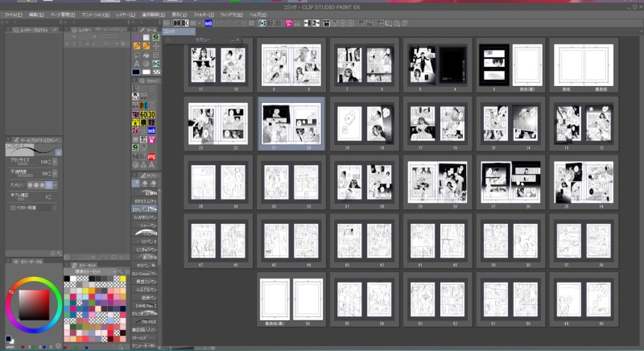Screen dimensions: 644x351
Task: Open the アニメーション(A) menu
Action: [x=95, y=14]
